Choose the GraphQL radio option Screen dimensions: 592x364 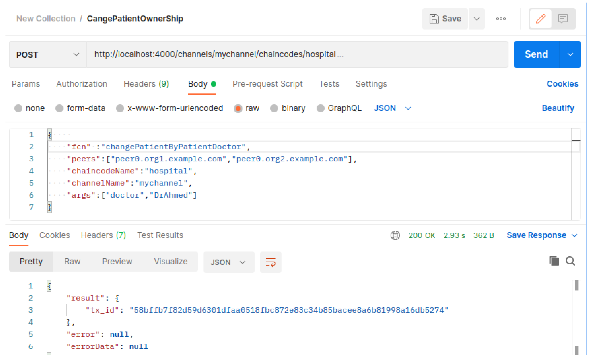click(x=320, y=108)
